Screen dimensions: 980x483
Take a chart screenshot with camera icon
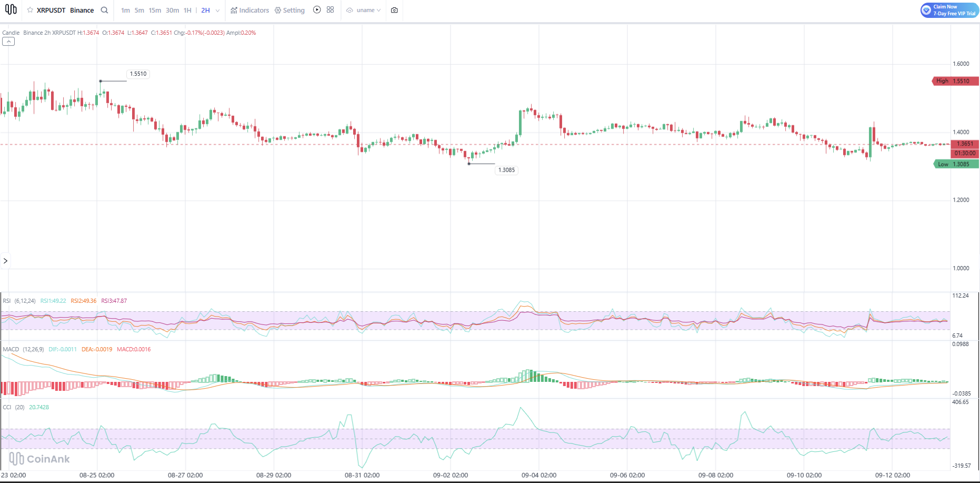click(394, 10)
